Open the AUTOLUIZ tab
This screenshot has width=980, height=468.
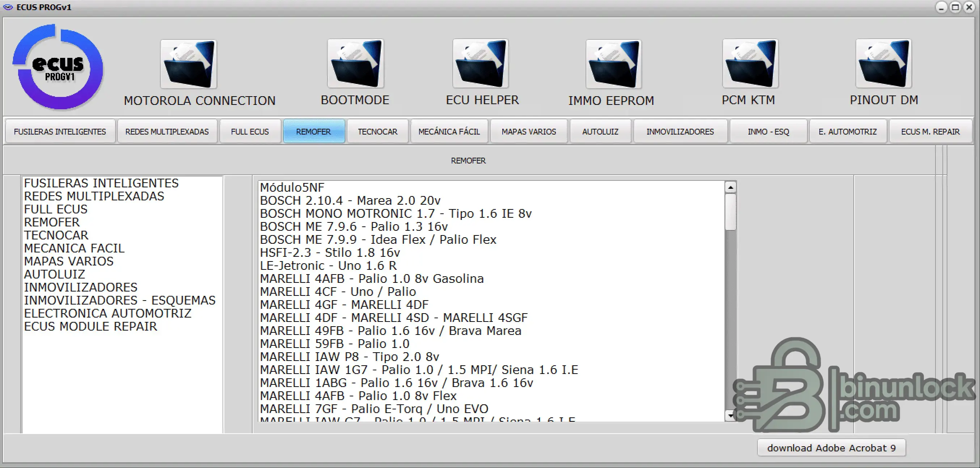[x=600, y=132]
